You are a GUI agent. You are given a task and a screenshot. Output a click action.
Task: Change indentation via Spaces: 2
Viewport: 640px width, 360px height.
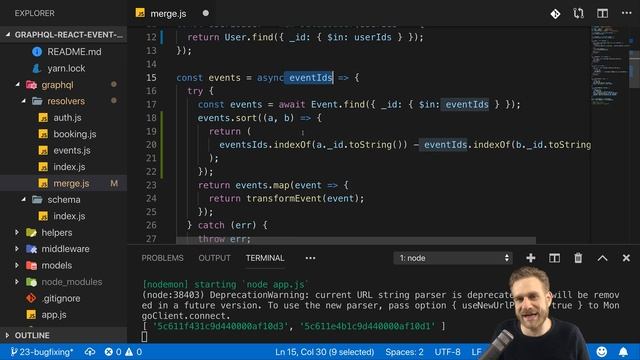click(404, 351)
